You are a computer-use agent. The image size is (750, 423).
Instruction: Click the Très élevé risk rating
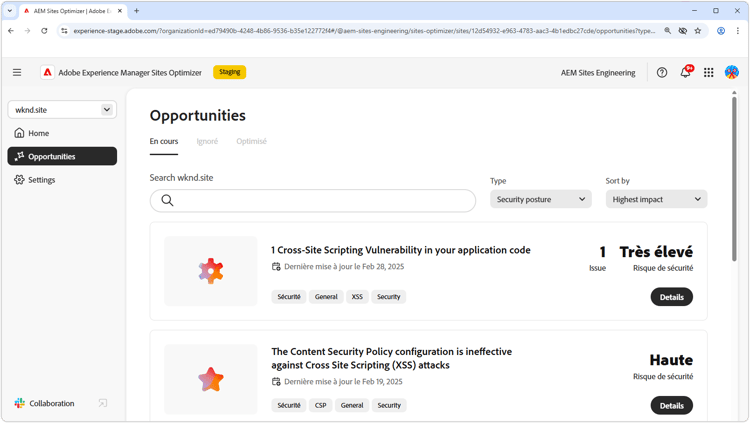pos(656,252)
